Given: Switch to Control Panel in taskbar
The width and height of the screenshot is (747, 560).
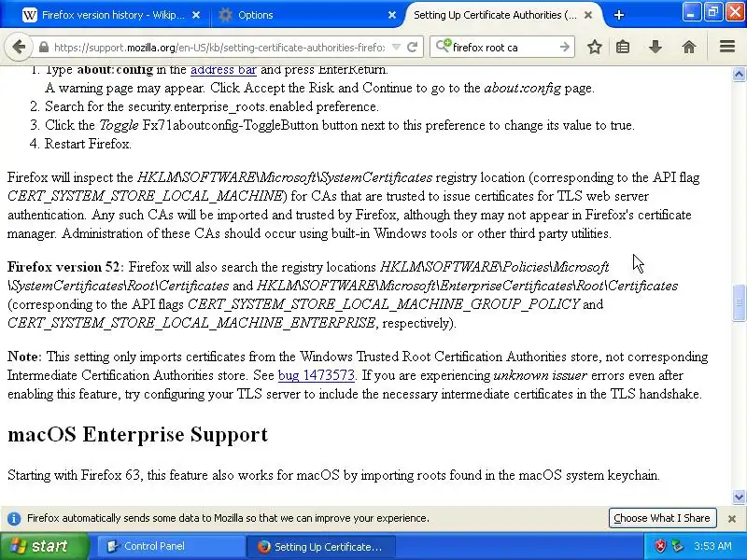Looking at the screenshot, I should click(171, 547).
